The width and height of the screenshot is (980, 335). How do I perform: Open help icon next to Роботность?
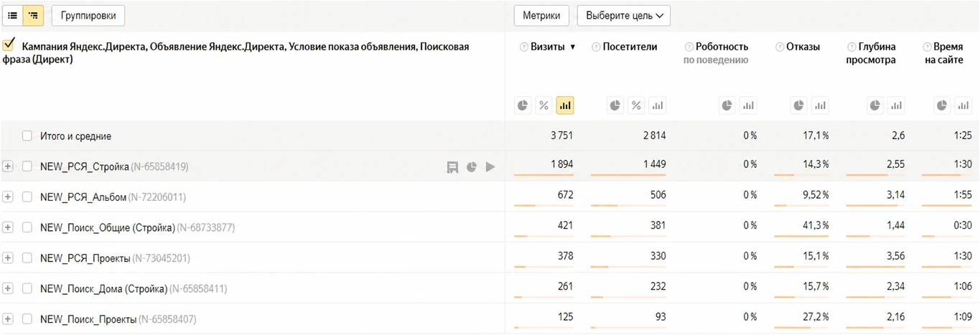coord(689,47)
